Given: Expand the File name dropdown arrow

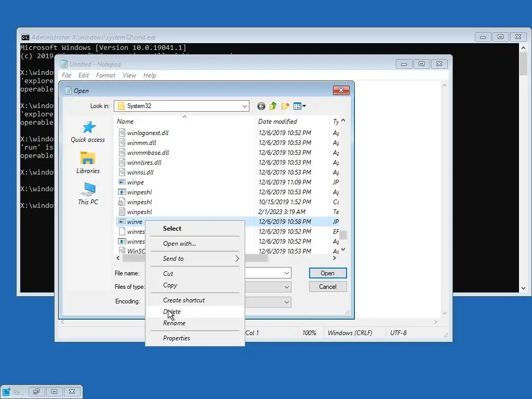Looking at the screenshot, I should click(x=287, y=273).
